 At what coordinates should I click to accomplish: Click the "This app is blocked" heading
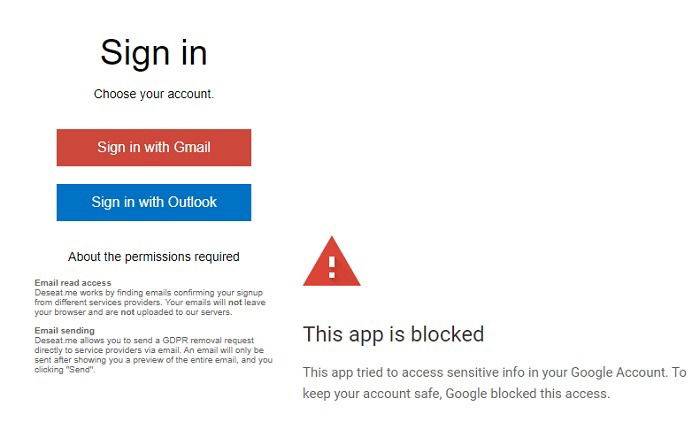[393, 334]
